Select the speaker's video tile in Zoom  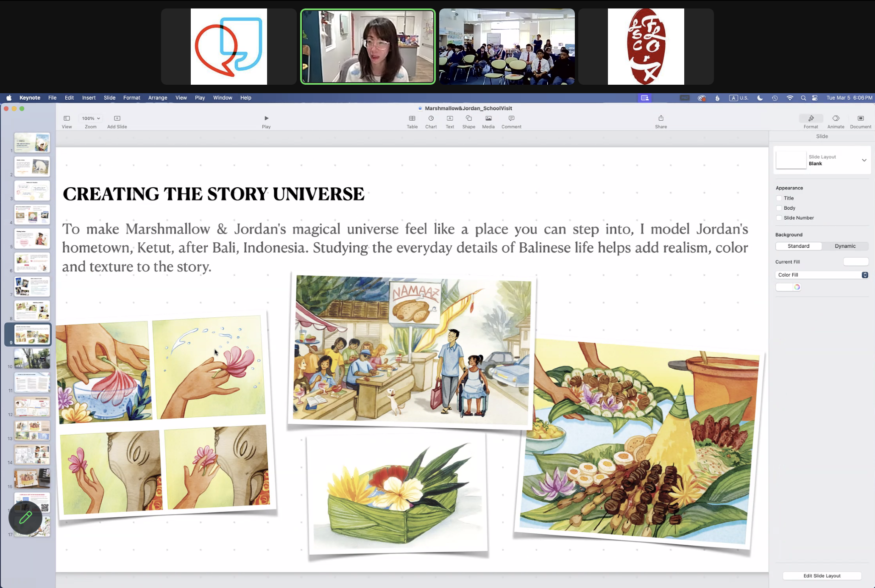(368, 47)
